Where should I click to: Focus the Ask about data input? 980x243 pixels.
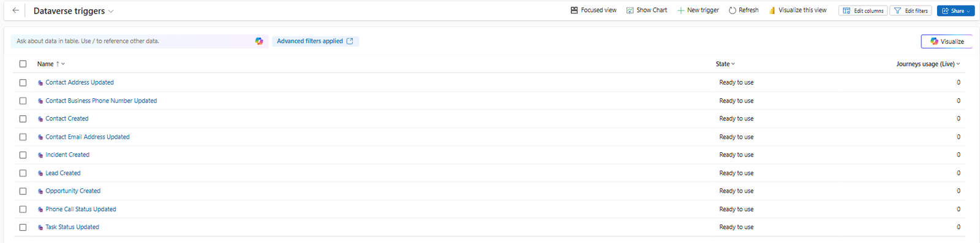tap(132, 41)
